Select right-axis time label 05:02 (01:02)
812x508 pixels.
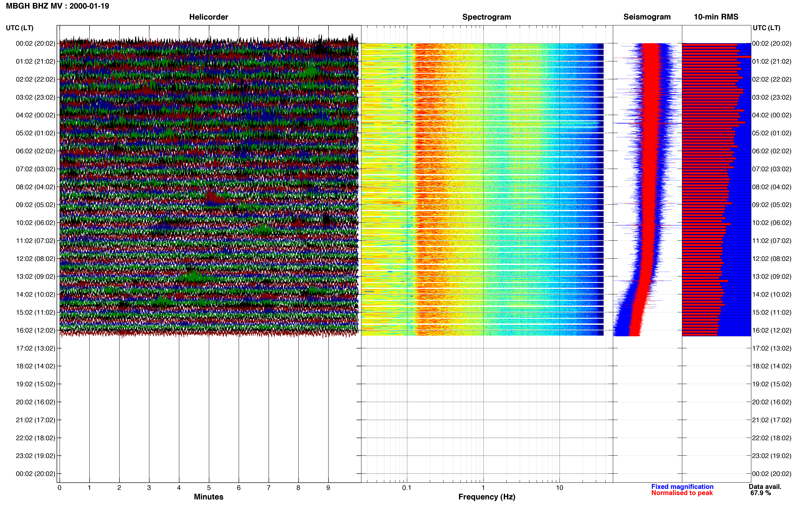click(x=772, y=133)
